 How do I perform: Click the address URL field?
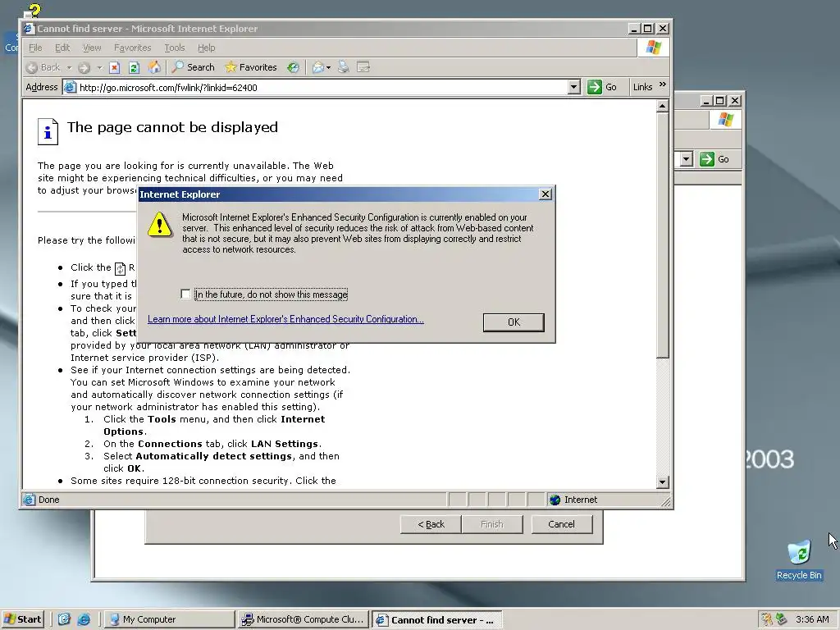[x=322, y=87]
